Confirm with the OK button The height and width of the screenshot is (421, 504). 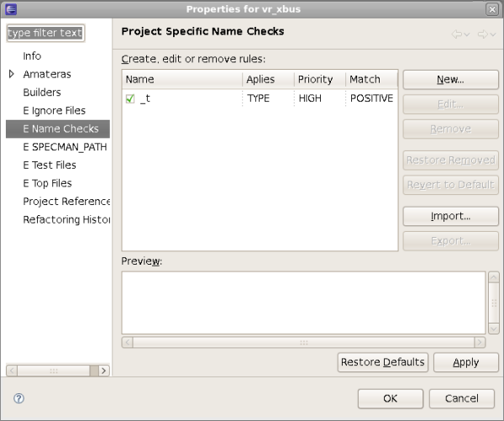point(391,399)
